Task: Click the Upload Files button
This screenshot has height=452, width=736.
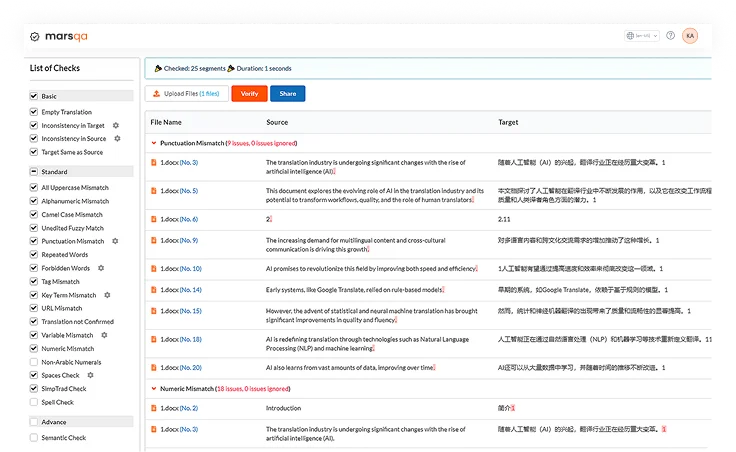Action: (185, 94)
